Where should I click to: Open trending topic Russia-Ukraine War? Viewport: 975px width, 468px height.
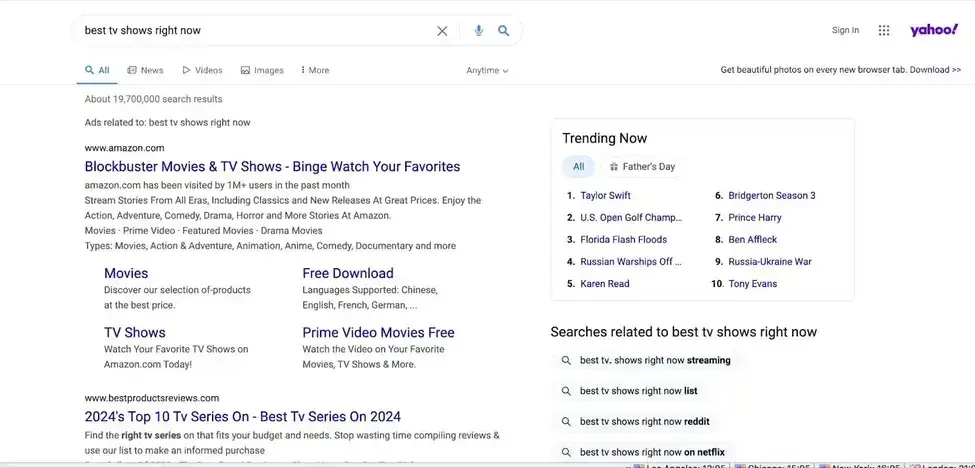(770, 262)
